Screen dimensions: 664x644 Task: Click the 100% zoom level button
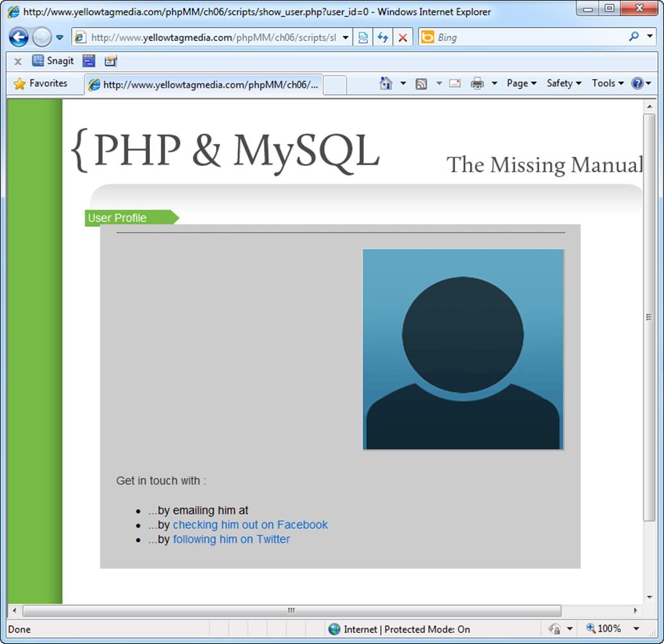(x=604, y=629)
